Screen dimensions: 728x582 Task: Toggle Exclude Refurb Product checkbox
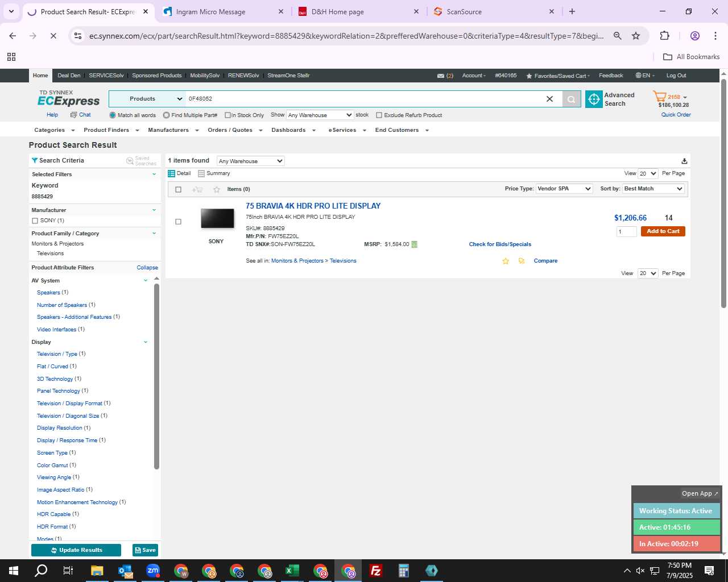point(379,115)
